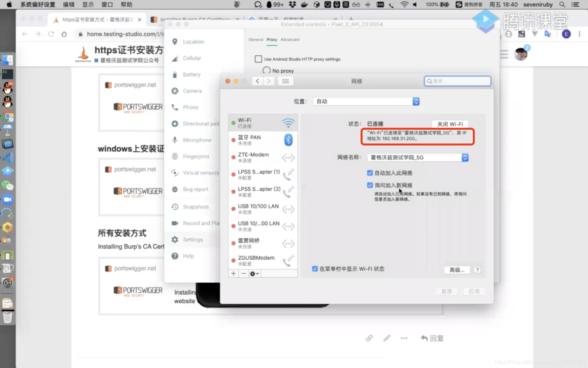Switch to Proxy tab in Extended controls
This screenshot has width=588, height=368.
point(272,39)
